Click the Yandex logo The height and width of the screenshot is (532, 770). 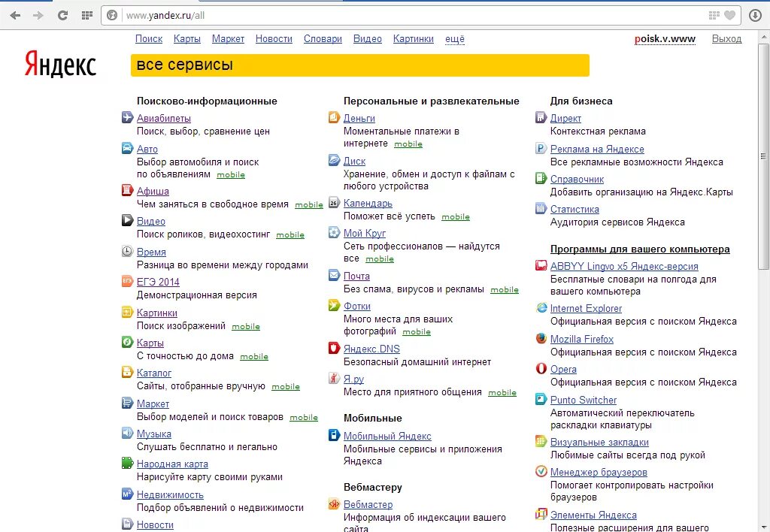point(60,64)
